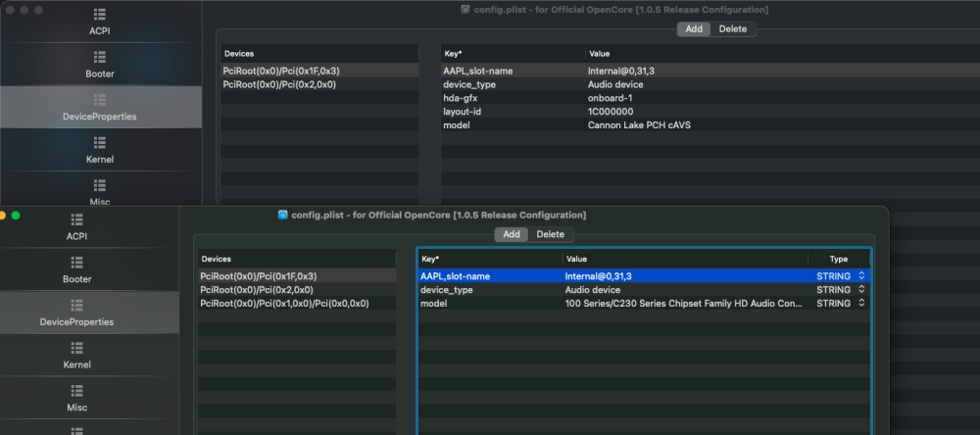Open type dropdown for AAPL,slot-name row
This screenshot has height=435, width=980.
861,275
